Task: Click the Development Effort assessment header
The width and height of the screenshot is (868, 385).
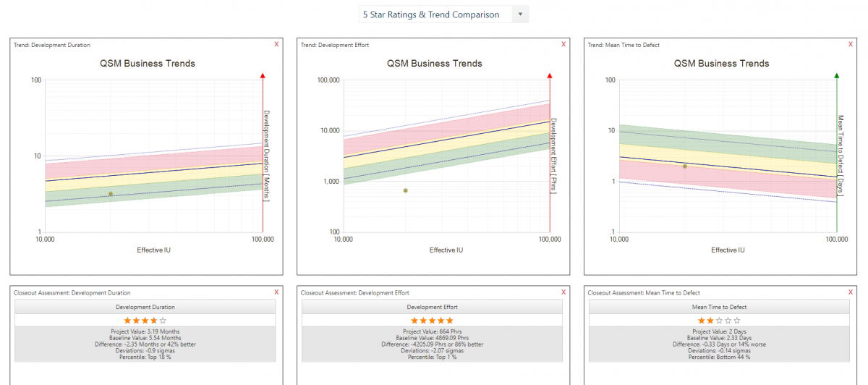Action: point(433,307)
